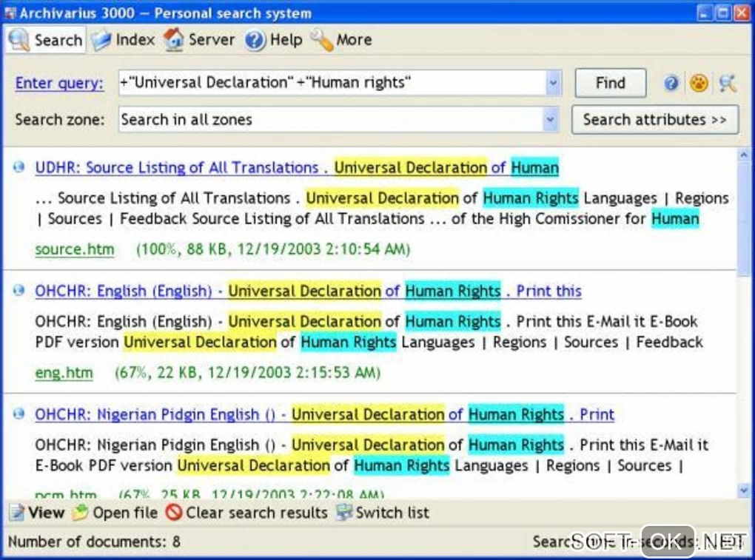Click the OHCHR English result snippet text
The image size is (755, 560).
click(369, 332)
